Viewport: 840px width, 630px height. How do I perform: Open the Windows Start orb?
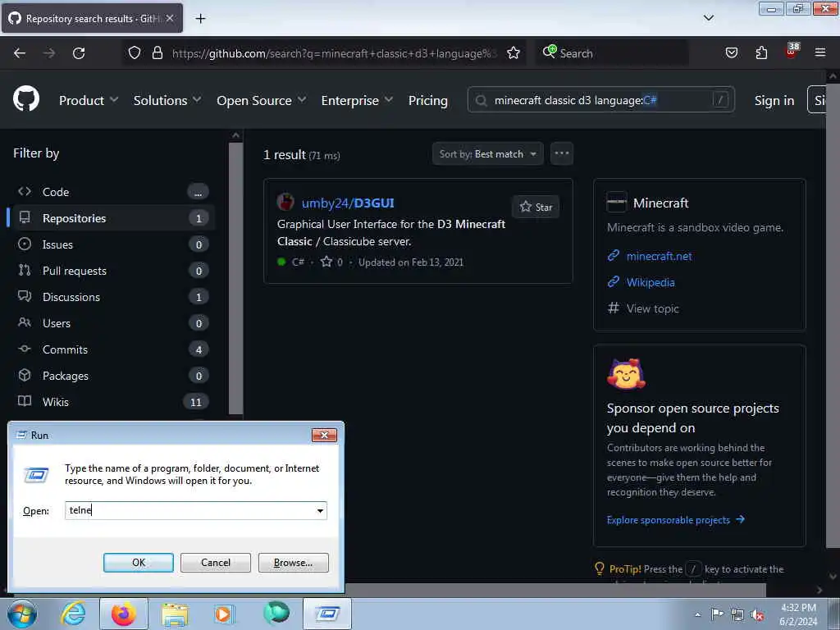(x=22, y=614)
